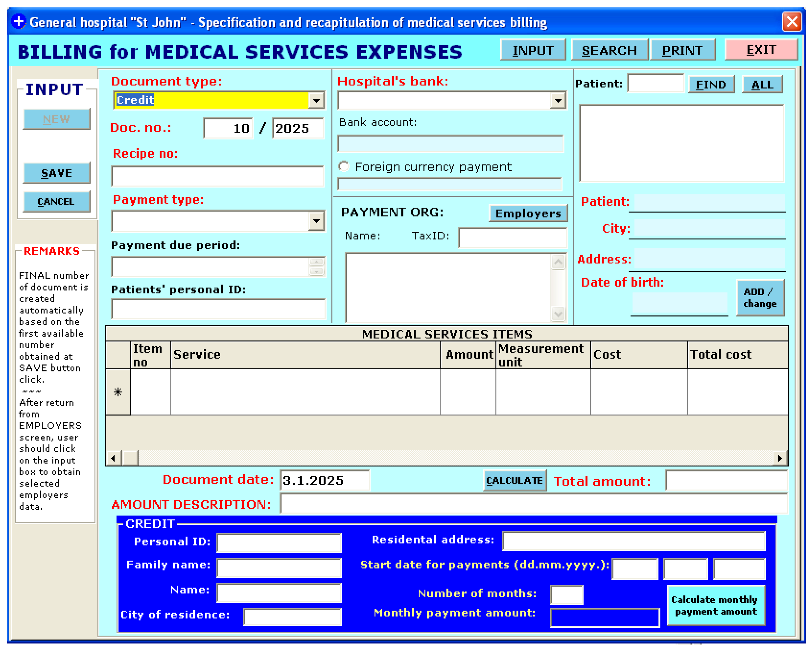Click the Item no column header
The height and width of the screenshot is (651, 812).
[151, 355]
